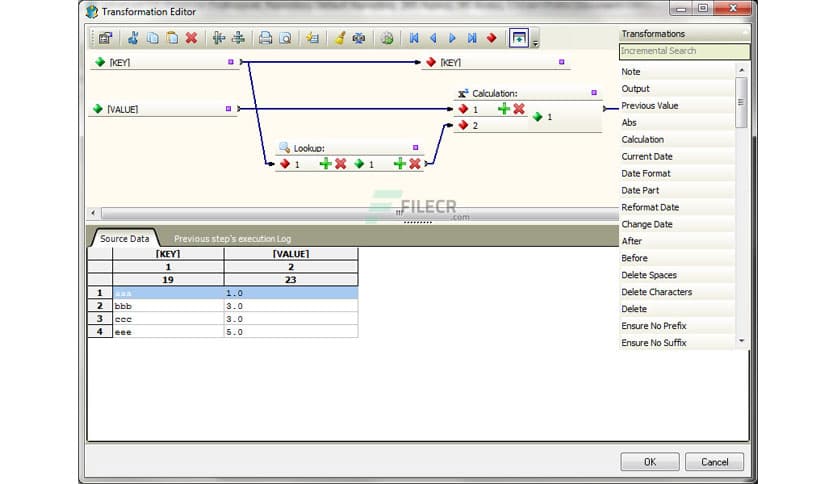Click the Calculation x² function icon
Screen dimensions: 836x484
coord(463,93)
